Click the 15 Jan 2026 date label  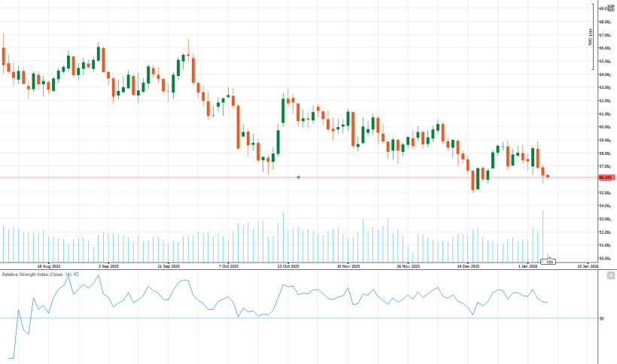pos(588,266)
